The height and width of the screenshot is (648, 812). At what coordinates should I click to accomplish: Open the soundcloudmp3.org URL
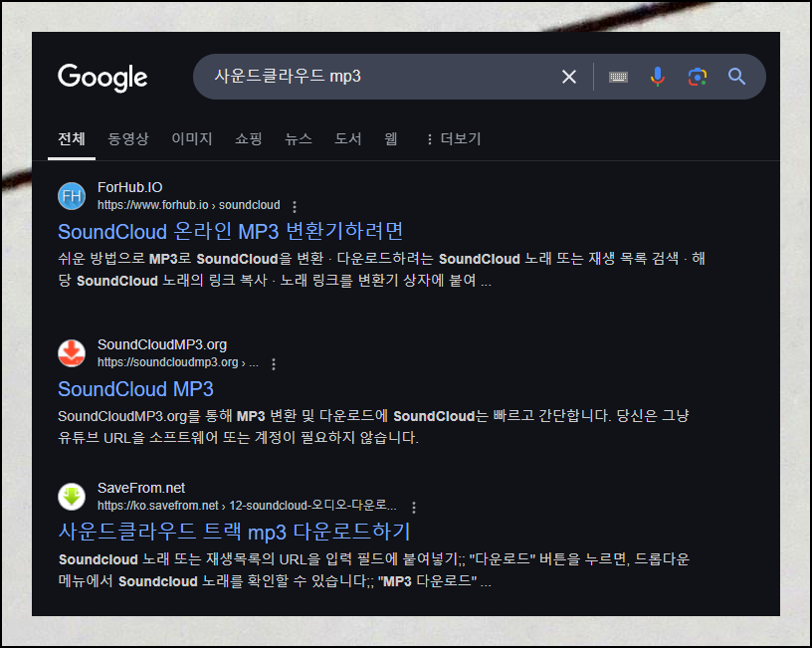pyautogui.click(x=178, y=362)
